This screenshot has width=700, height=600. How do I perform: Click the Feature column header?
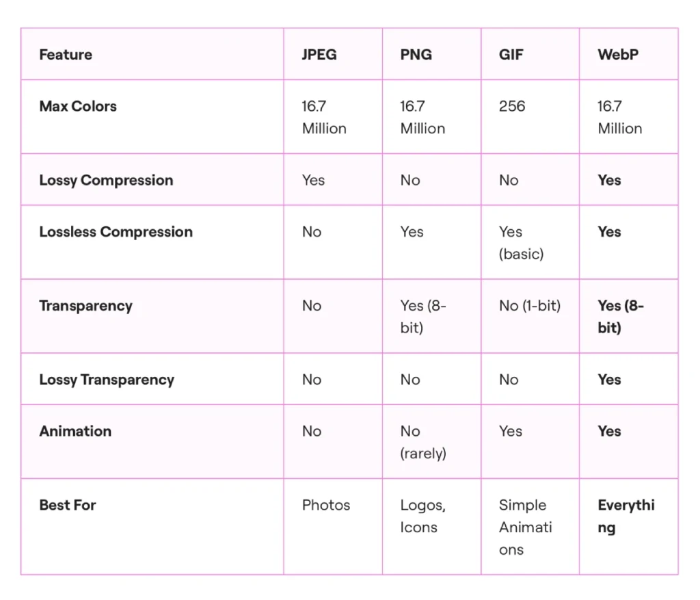click(x=66, y=55)
